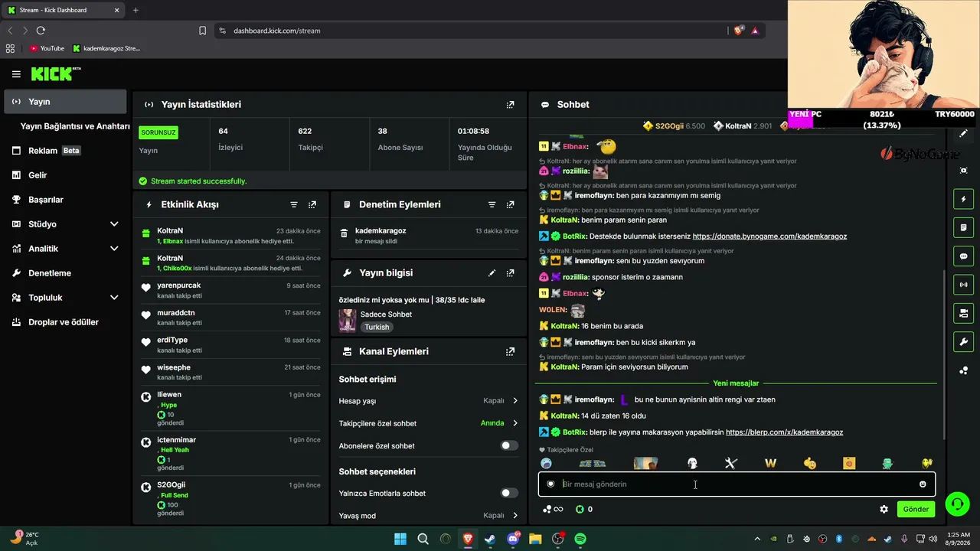Image resolution: width=980 pixels, height=551 pixels.
Task: Click the Turkish language tag
Action: pyautogui.click(x=377, y=328)
